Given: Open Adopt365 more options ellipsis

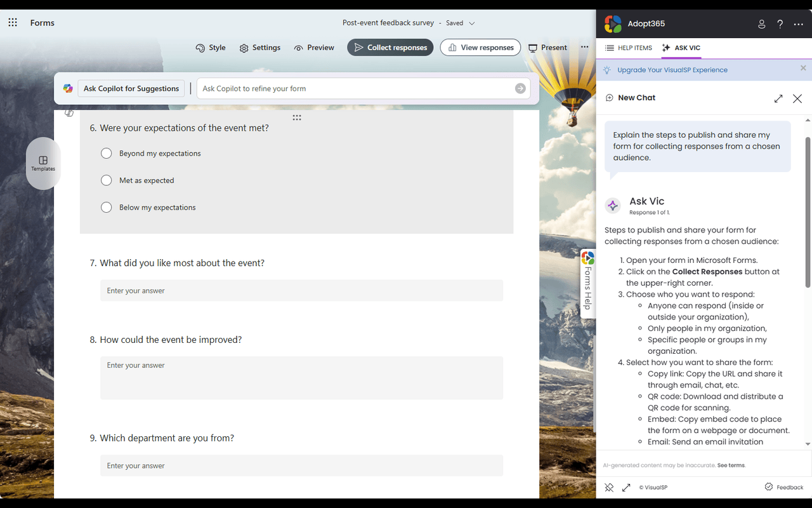Looking at the screenshot, I should coord(799,24).
